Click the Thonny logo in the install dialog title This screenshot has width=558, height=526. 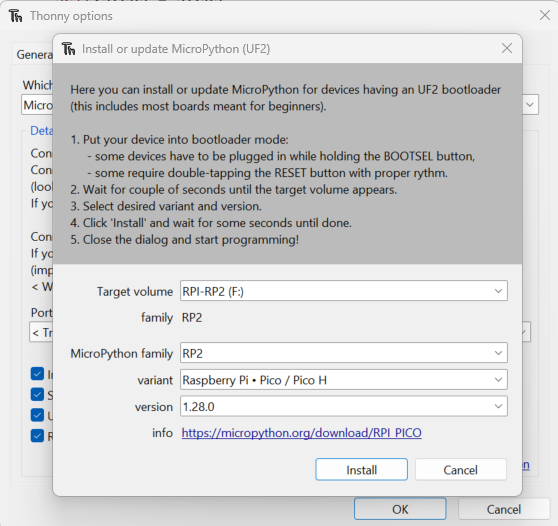click(68, 49)
